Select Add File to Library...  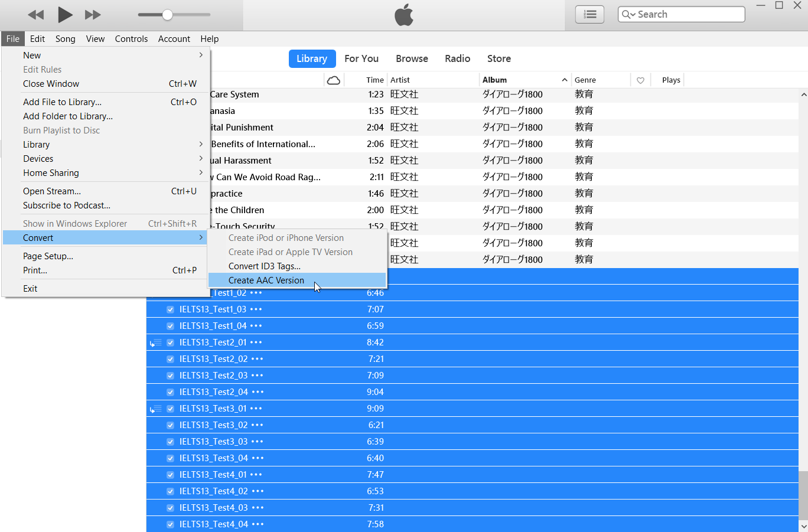click(x=105, y=102)
